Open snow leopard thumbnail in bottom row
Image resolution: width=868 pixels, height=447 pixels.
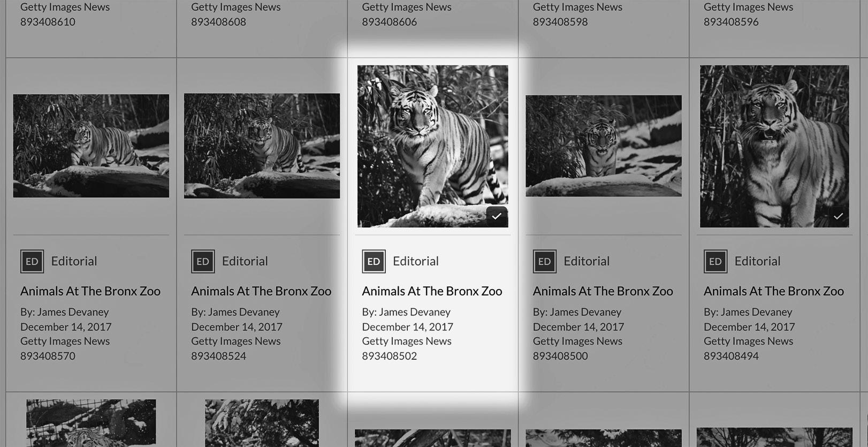point(91,423)
